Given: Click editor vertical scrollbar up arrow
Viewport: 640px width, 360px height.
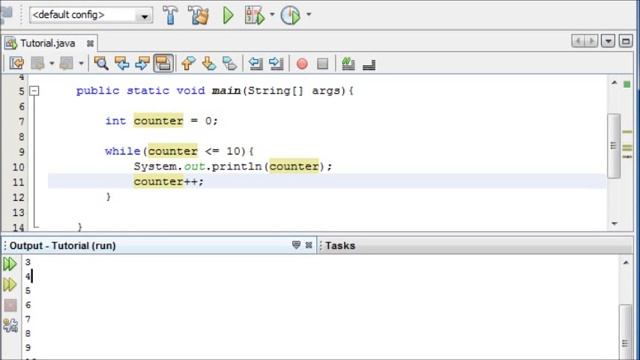Looking at the screenshot, I should point(614,83).
